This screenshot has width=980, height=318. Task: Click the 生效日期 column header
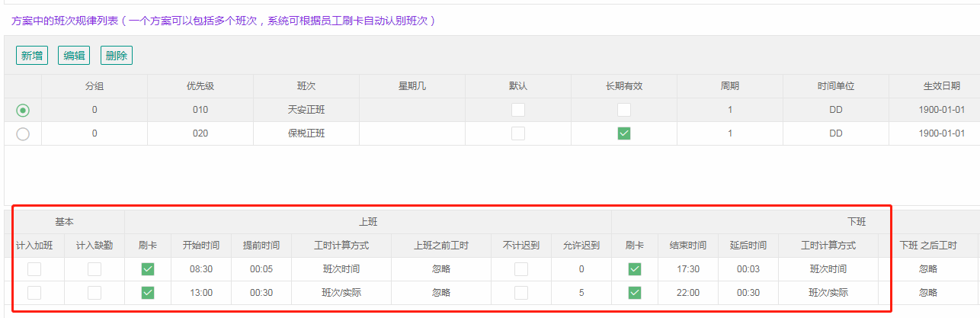(940, 86)
